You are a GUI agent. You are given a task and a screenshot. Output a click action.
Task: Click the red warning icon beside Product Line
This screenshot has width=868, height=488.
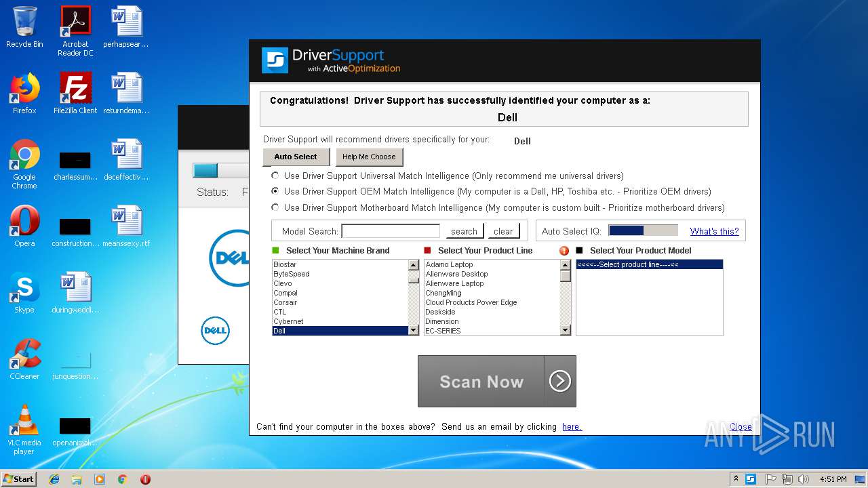coord(564,251)
